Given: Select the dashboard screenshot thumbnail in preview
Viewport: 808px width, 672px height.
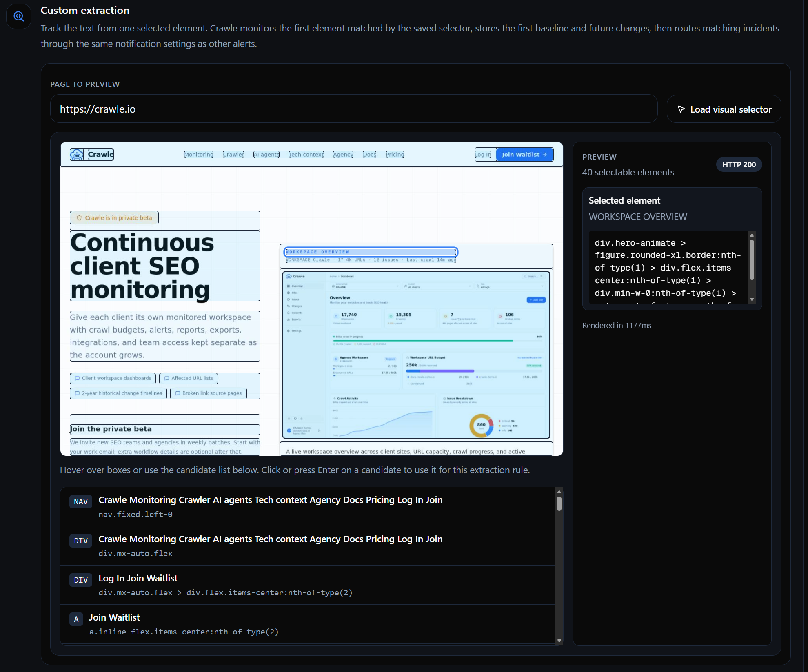Looking at the screenshot, I should pos(416,355).
